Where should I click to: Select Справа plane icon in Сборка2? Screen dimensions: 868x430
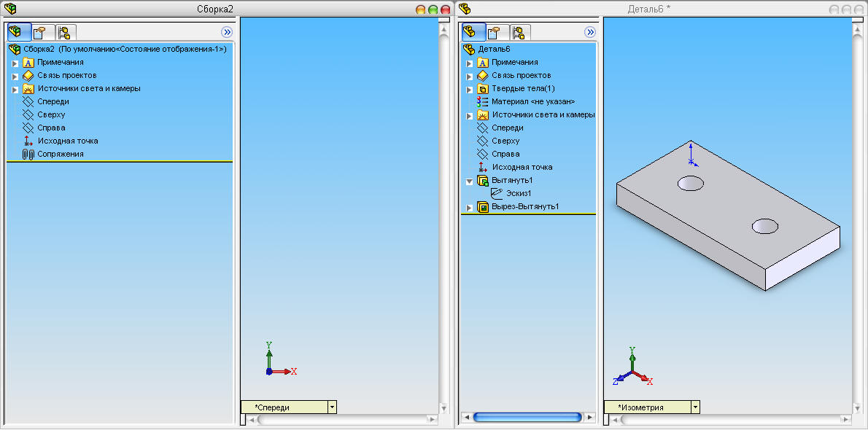[28, 128]
